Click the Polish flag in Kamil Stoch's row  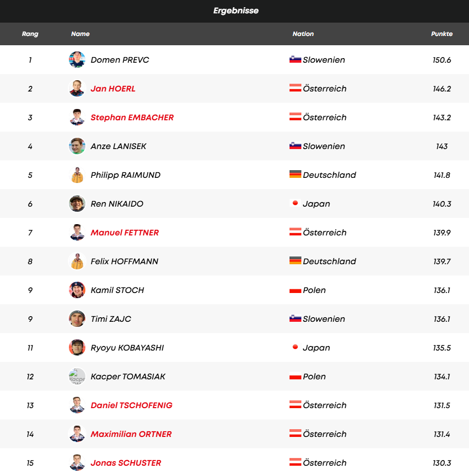[295, 290]
